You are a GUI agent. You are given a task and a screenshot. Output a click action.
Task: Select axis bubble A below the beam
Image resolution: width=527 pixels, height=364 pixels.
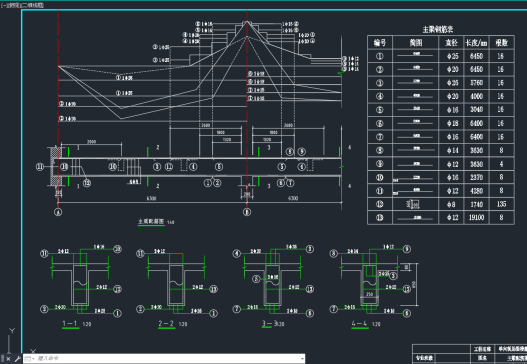tap(58, 212)
